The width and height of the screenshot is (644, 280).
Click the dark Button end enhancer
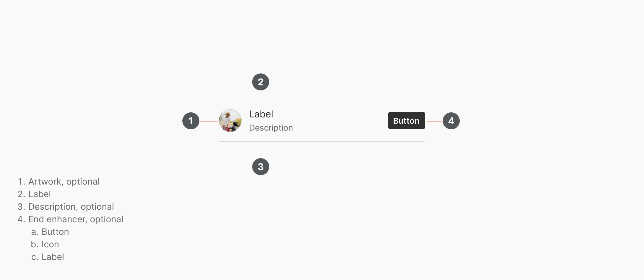406,121
